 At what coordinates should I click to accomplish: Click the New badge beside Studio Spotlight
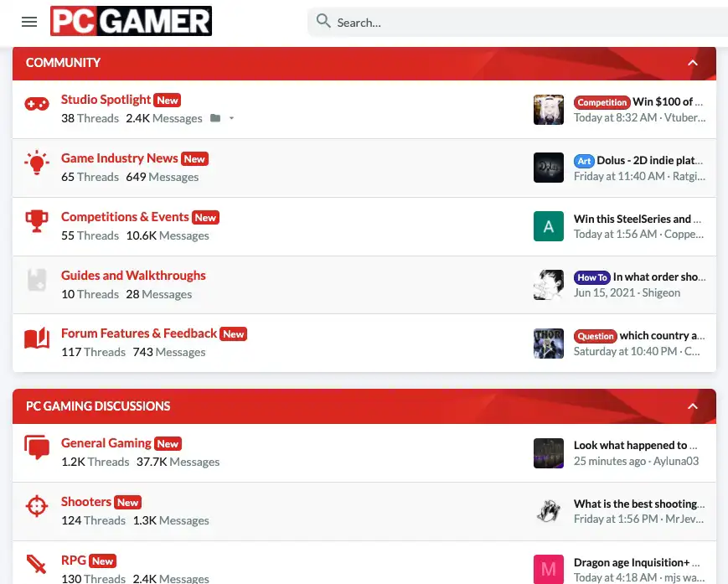pos(168,101)
